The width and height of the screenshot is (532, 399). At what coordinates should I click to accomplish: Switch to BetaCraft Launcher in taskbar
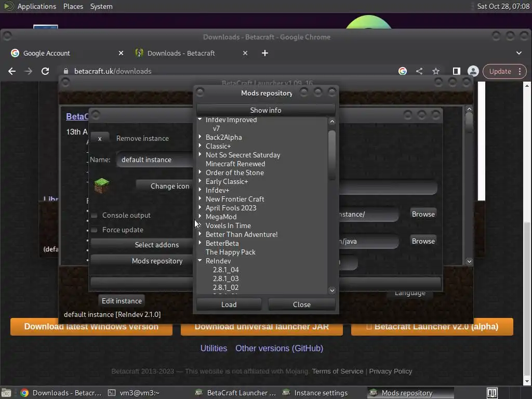[x=236, y=393]
